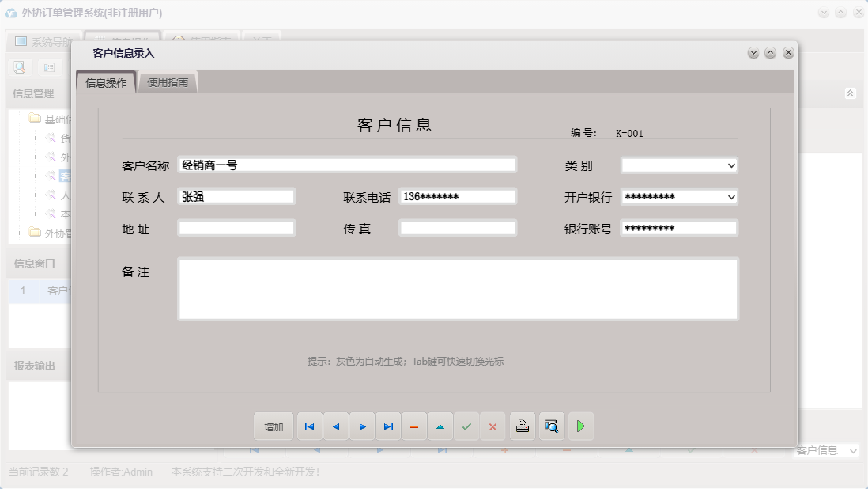Viewport: 868px width, 489px height.
Task: Go to the previous record
Action: 335,426
